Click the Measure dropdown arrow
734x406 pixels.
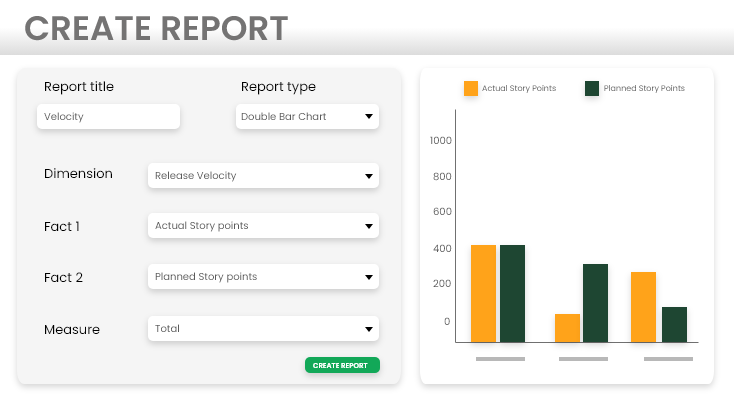coord(368,328)
